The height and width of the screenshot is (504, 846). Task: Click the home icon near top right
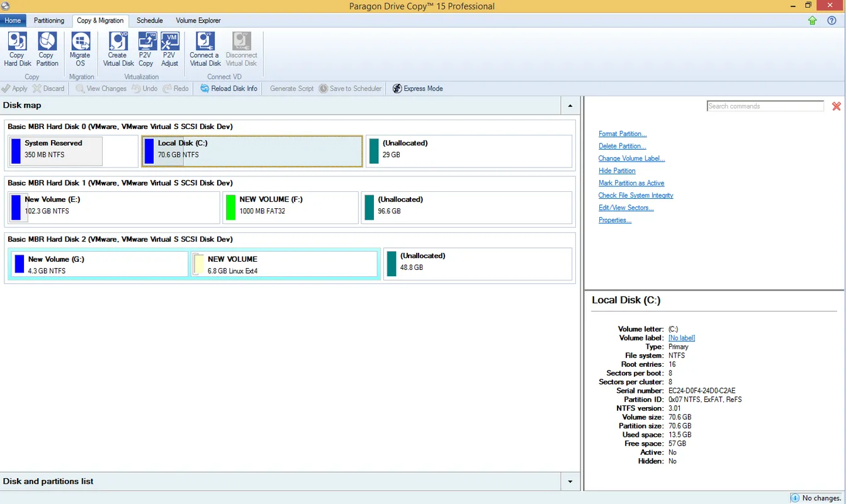812,20
